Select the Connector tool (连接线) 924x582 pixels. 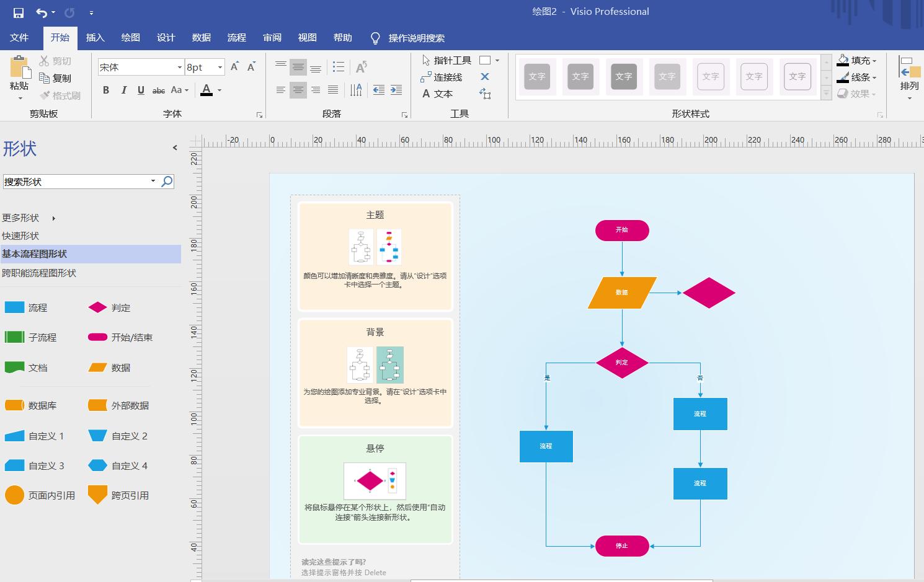(441, 77)
